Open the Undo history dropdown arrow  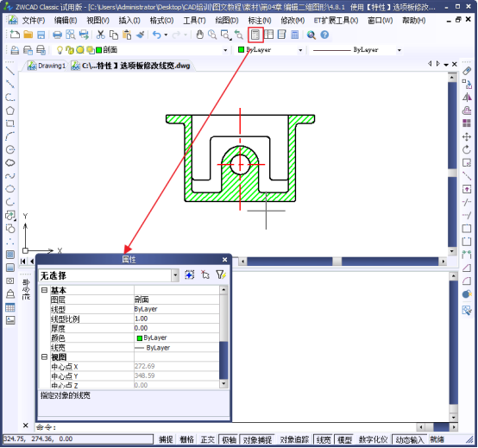tap(166, 35)
